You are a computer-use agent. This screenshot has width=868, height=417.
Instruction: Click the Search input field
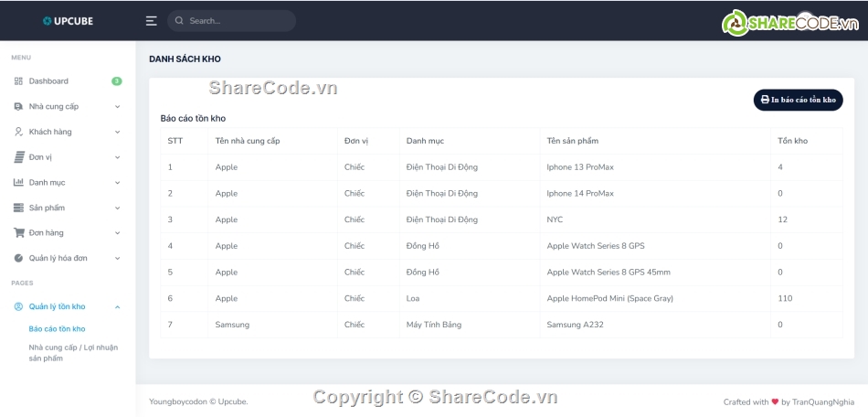coord(231,21)
